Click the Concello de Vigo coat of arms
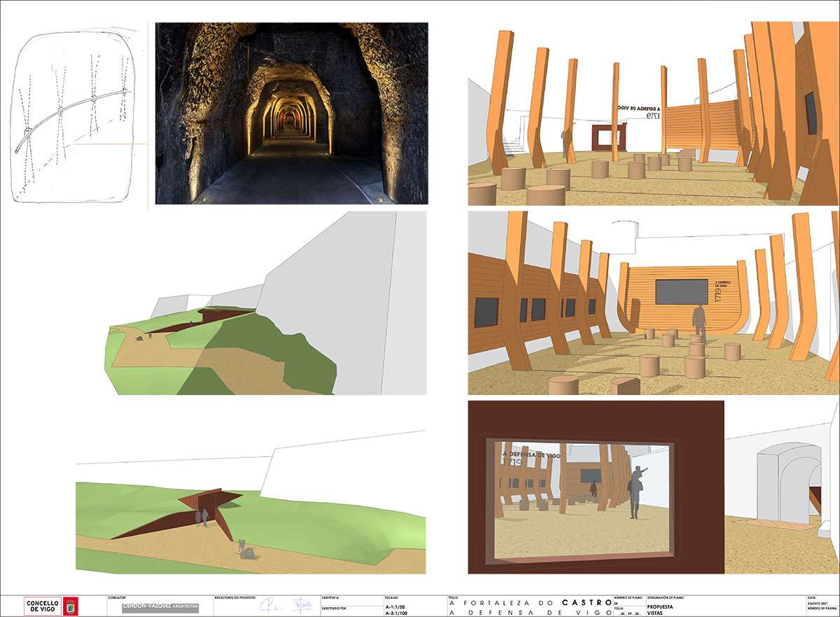The image size is (840, 617). (71, 606)
